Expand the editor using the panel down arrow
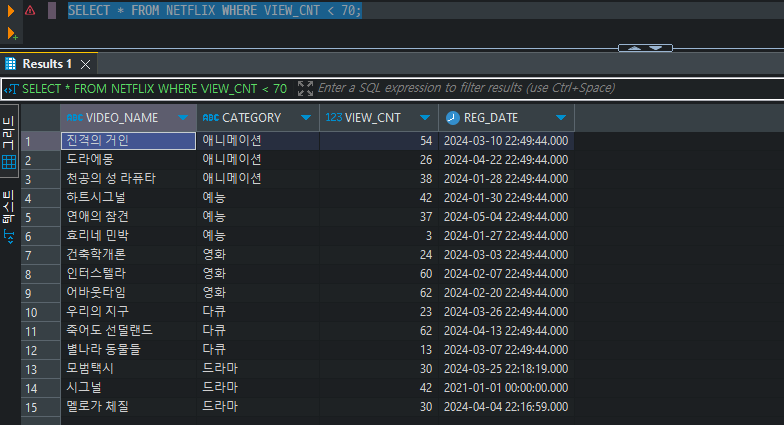 pos(656,48)
